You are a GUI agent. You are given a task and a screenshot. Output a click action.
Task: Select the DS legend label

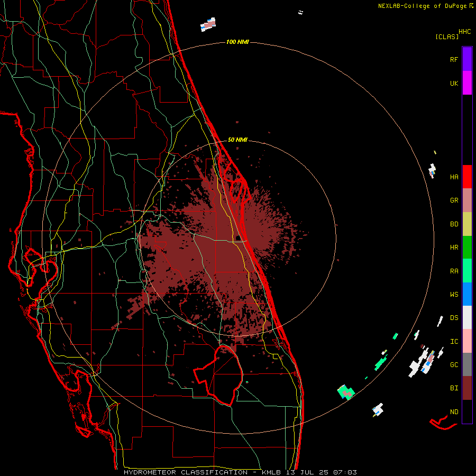pos(454,318)
